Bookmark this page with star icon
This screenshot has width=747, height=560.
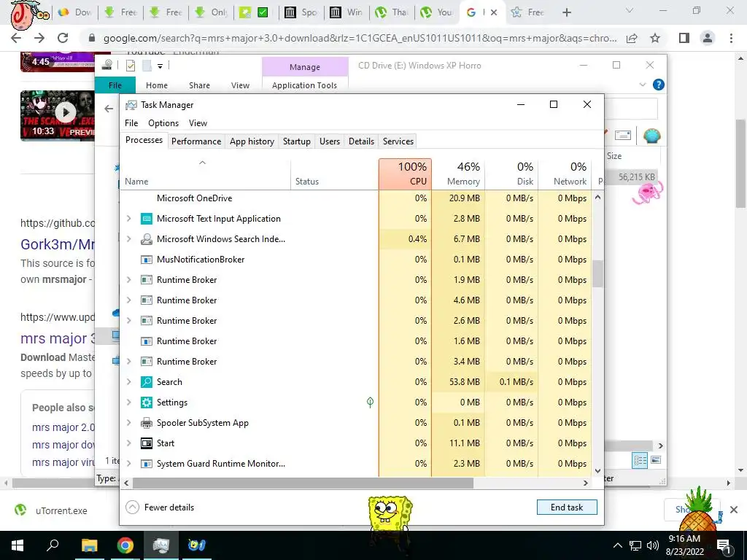tap(655, 38)
